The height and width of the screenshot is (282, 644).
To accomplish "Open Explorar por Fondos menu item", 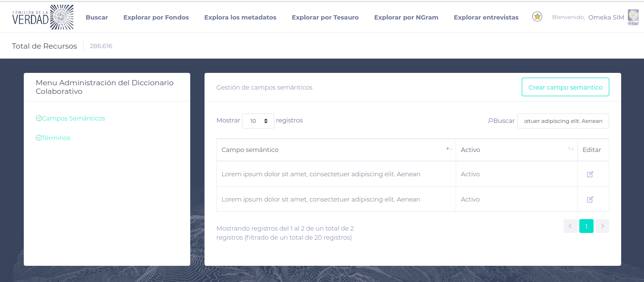I will point(156,18).
